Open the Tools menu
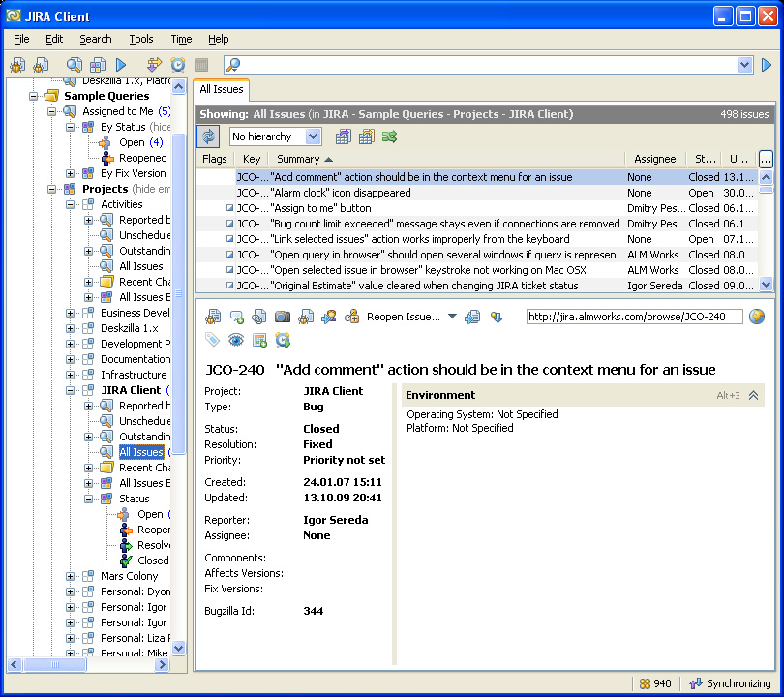 coord(141,39)
